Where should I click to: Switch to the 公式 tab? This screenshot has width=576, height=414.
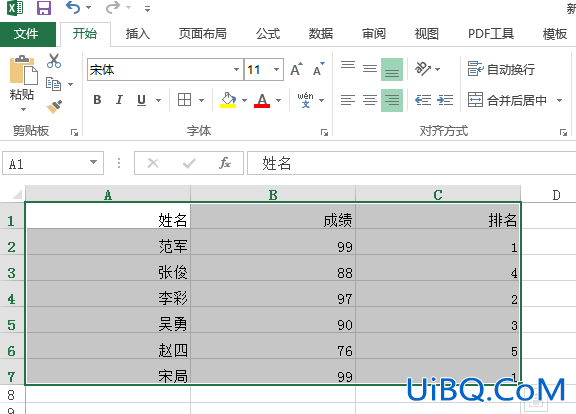[x=268, y=34]
